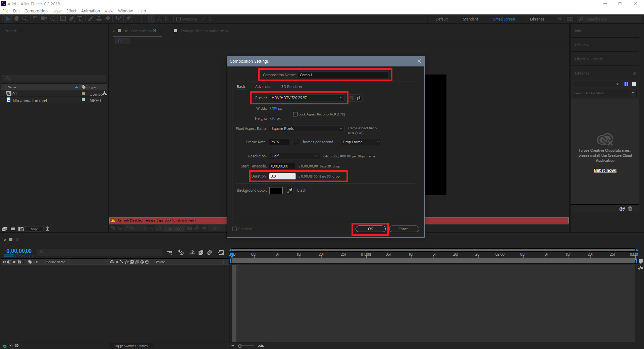Screen dimensions: 644x349
Task: Create a new folder in Project panel
Action: pos(13,229)
